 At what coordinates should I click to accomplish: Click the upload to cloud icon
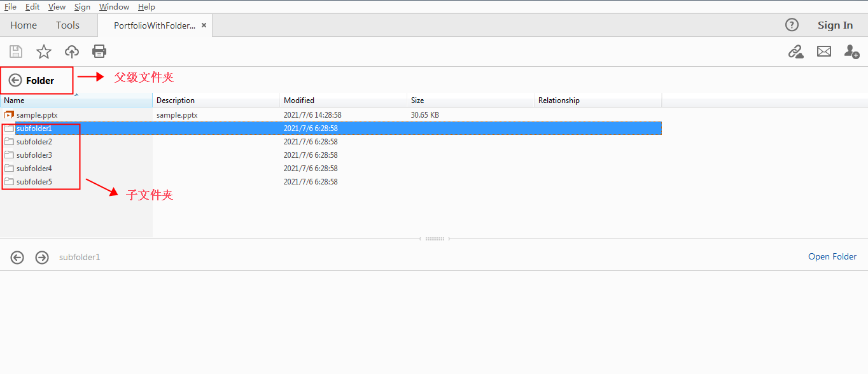tap(72, 52)
